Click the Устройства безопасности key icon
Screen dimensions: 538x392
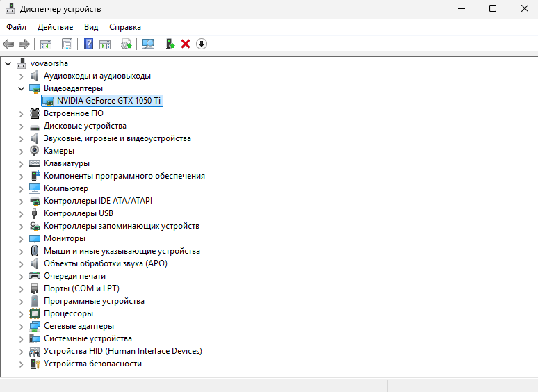tap(35, 364)
